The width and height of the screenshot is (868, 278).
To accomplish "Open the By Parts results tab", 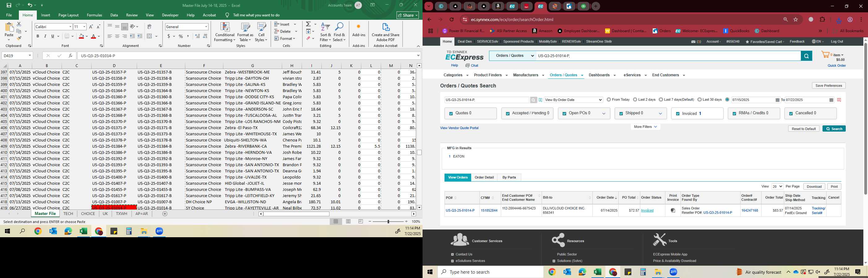I will pos(509,177).
